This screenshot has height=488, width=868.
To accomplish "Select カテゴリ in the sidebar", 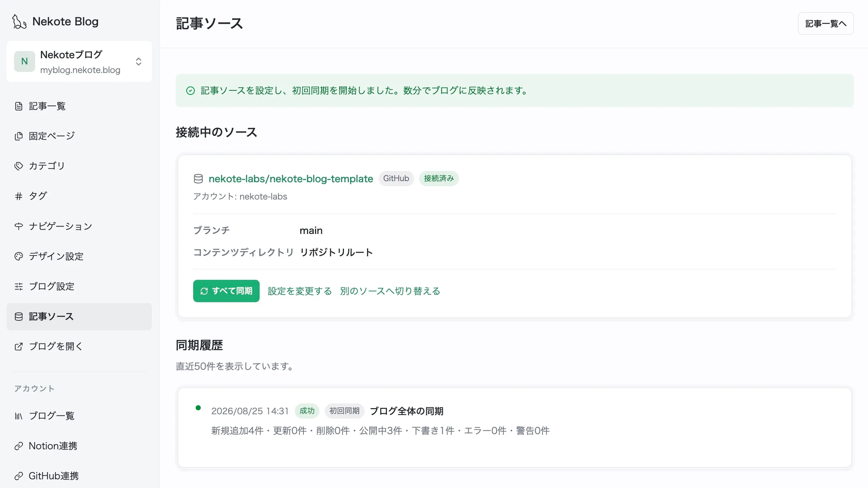I will coord(79,166).
